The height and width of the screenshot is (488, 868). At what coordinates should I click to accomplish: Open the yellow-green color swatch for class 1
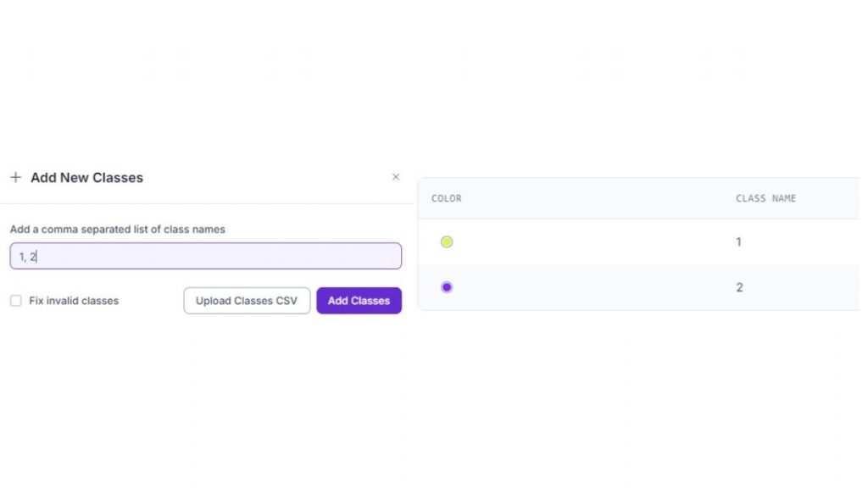pyautogui.click(x=447, y=242)
